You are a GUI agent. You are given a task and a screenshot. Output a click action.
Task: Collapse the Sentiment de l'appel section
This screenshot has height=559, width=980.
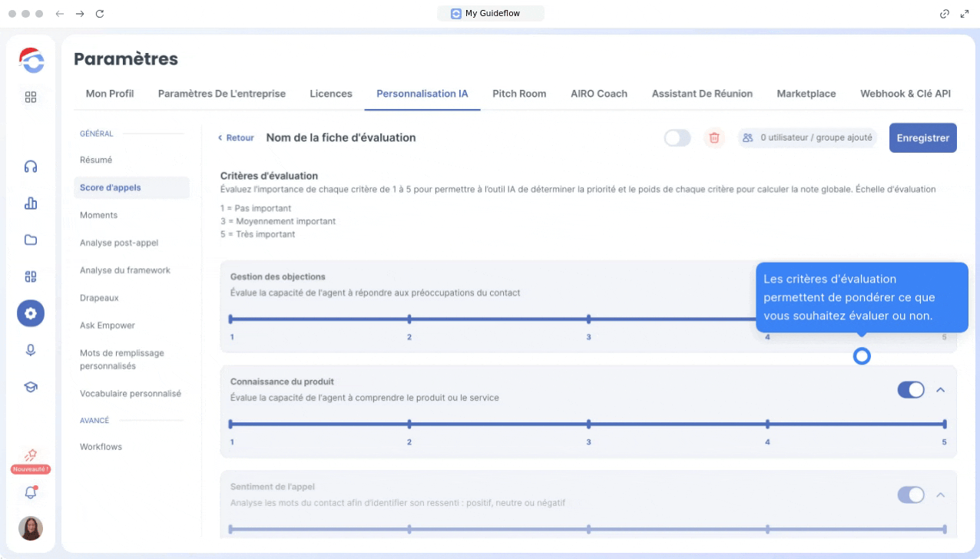[940, 495]
